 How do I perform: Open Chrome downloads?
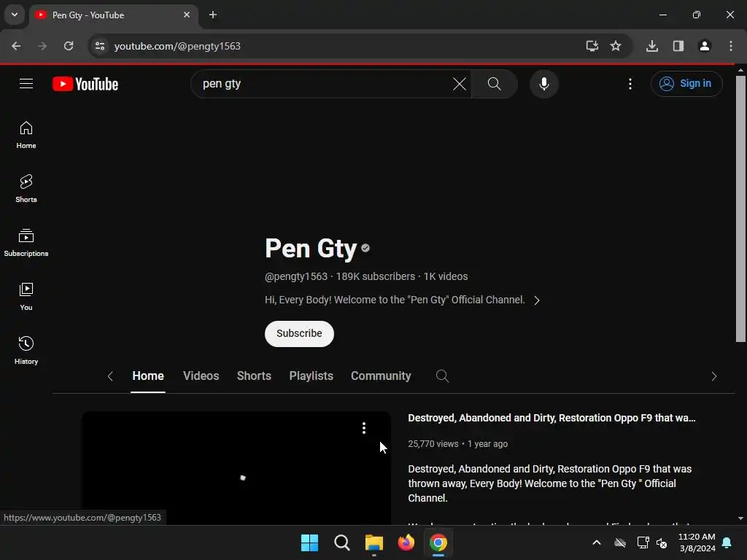[651, 46]
